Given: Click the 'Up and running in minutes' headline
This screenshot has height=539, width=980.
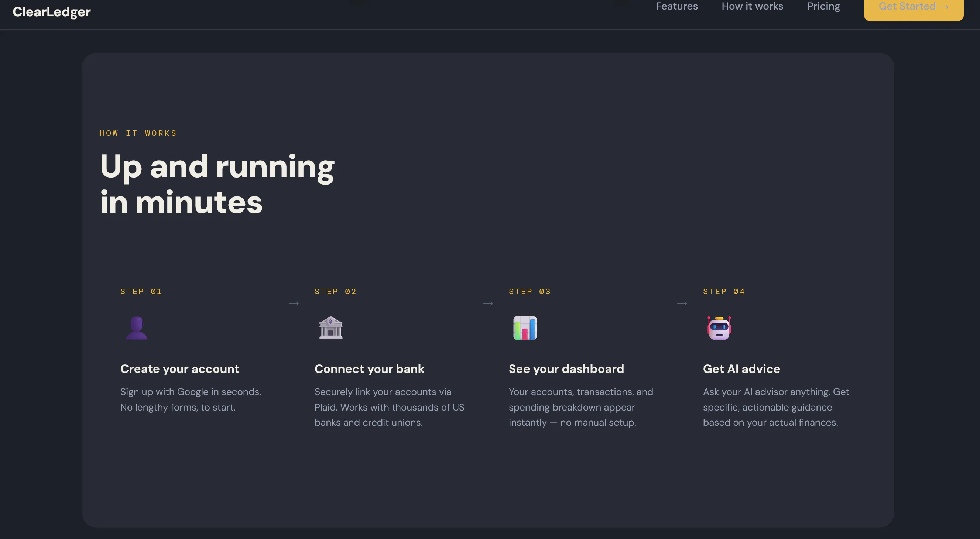Looking at the screenshot, I should coord(217,184).
